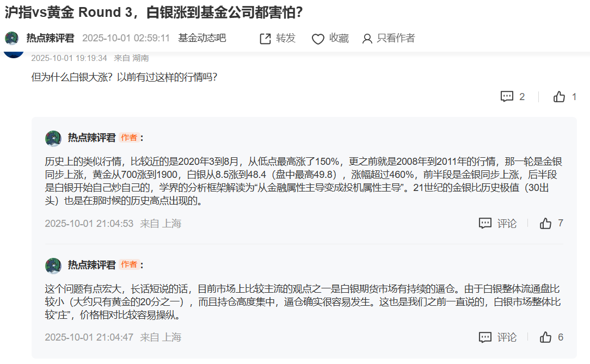Open avatar of first 热点辣评君 reply
590x364 pixels.
(53, 138)
